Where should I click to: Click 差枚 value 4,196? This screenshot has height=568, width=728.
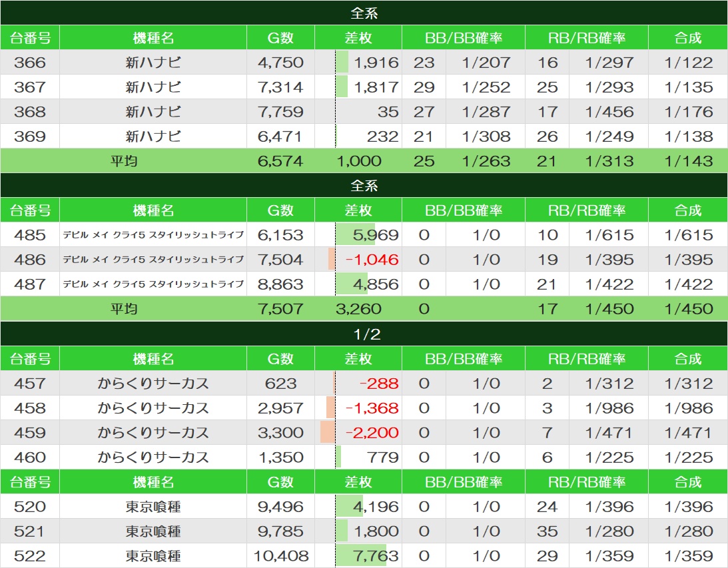[x=376, y=506]
